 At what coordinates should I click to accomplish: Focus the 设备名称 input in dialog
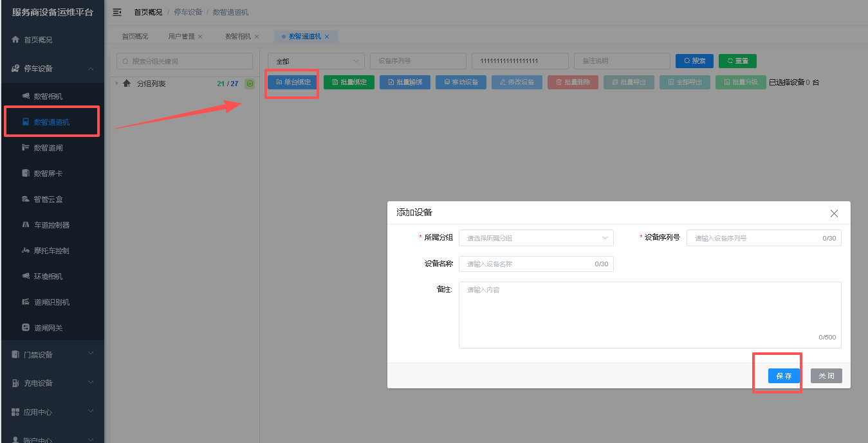click(536, 264)
